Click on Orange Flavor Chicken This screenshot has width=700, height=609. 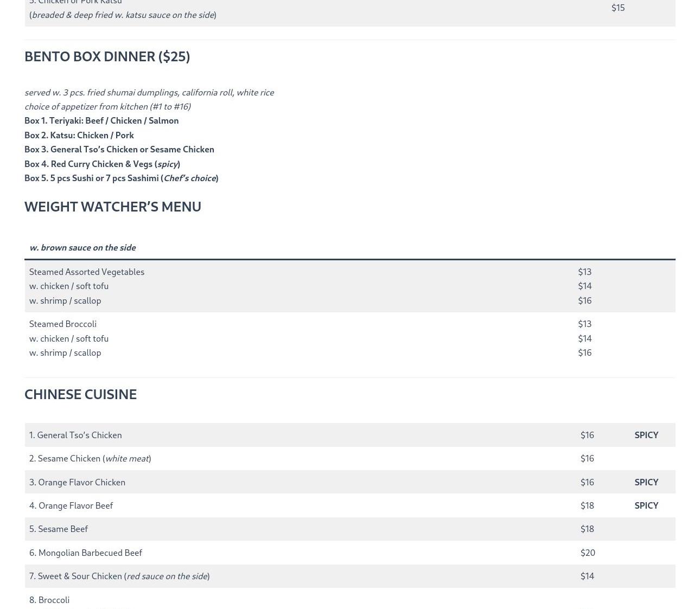tap(77, 482)
